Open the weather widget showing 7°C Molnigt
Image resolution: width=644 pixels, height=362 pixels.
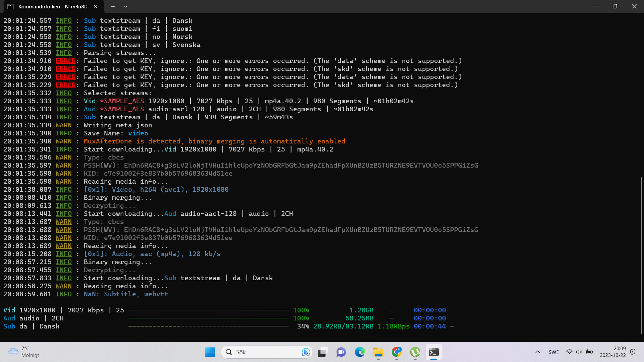[23, 352]
